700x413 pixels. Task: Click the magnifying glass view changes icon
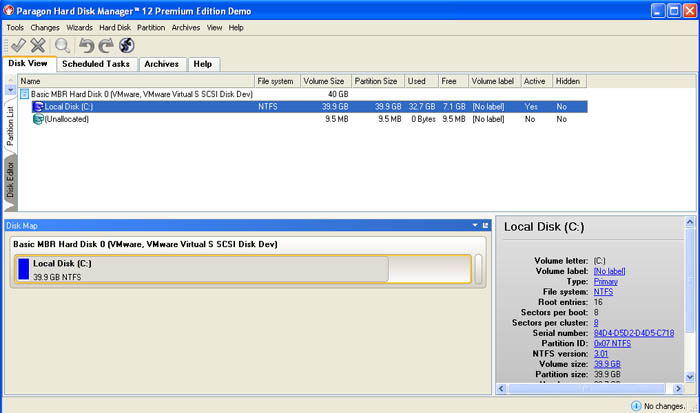pos(62,45)
